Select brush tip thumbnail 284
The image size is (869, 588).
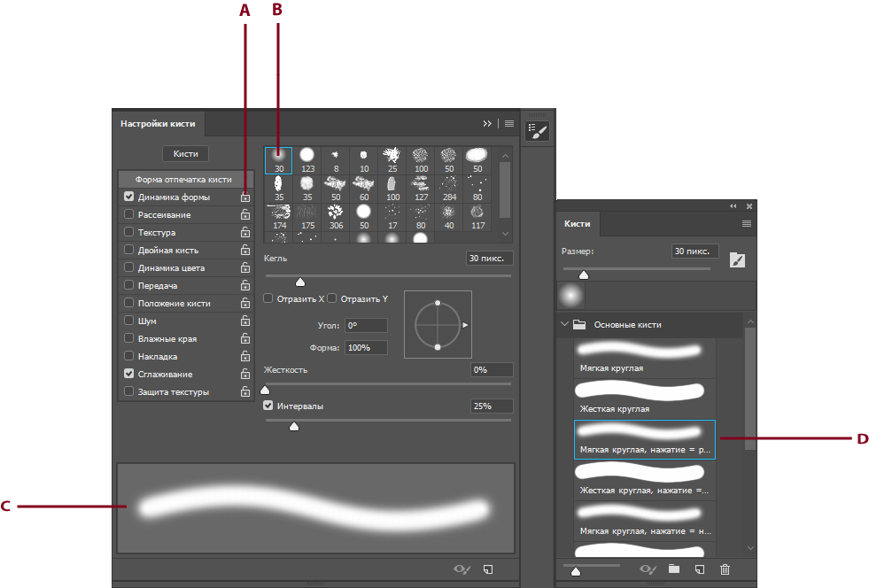tap(449, 189)
